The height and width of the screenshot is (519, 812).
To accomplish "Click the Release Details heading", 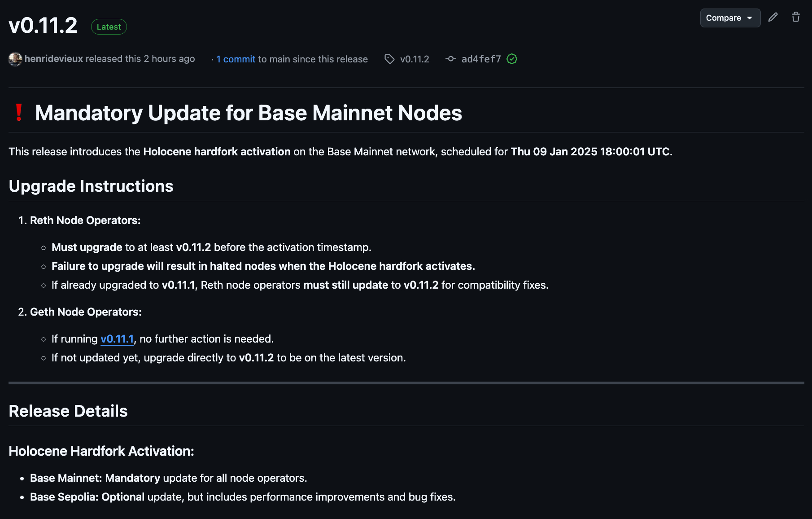I will point(68,411).
